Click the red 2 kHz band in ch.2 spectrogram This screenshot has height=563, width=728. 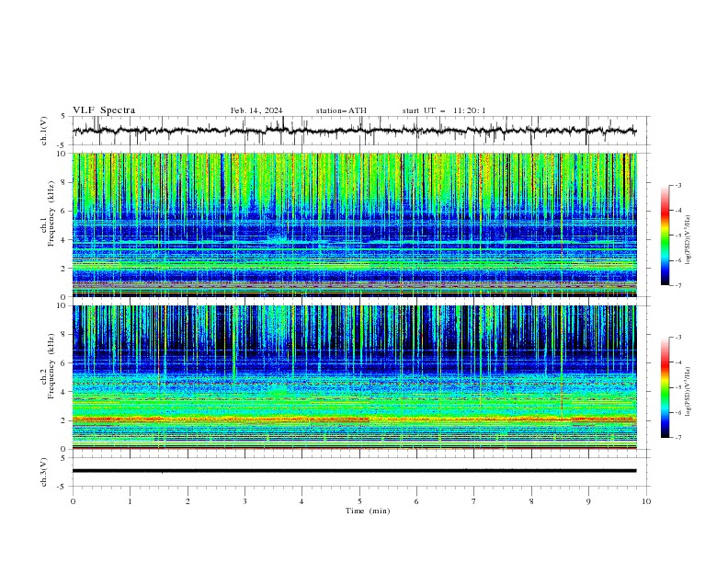pos(354,419)
